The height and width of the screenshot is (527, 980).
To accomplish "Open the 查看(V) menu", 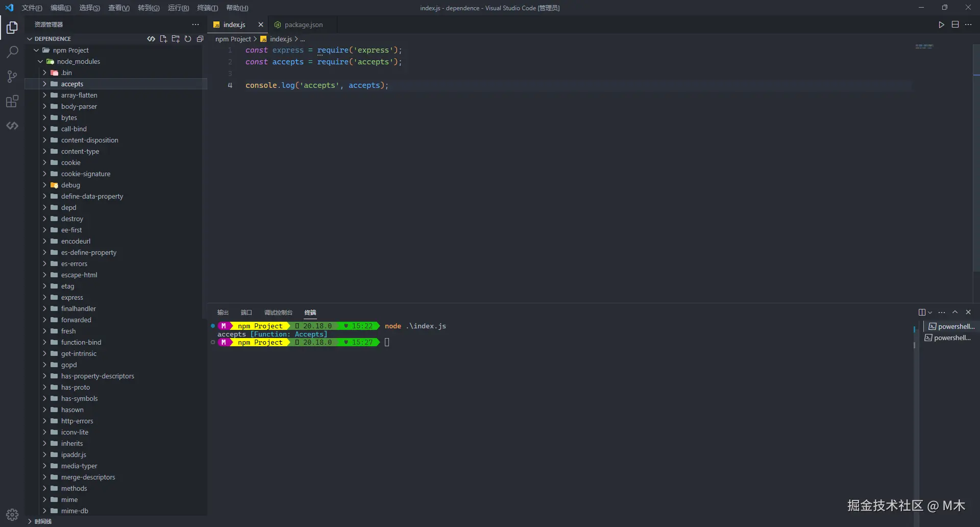I will [x=119, y=8].
